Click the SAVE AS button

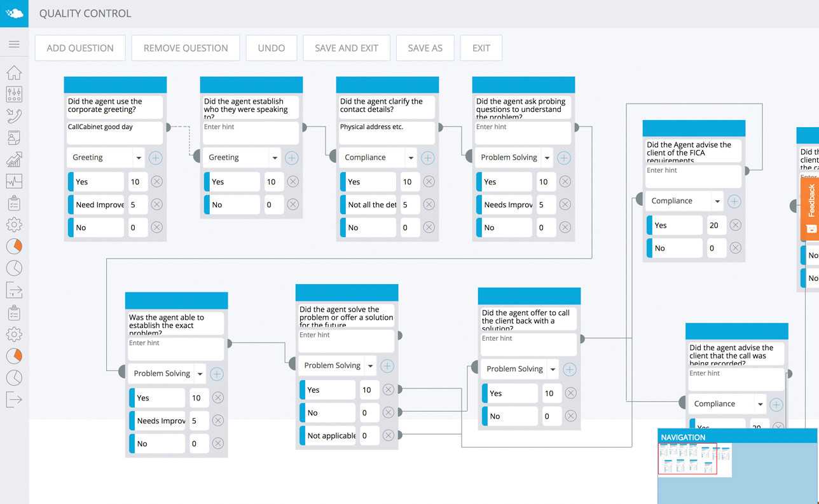click(x=425, y=48)
